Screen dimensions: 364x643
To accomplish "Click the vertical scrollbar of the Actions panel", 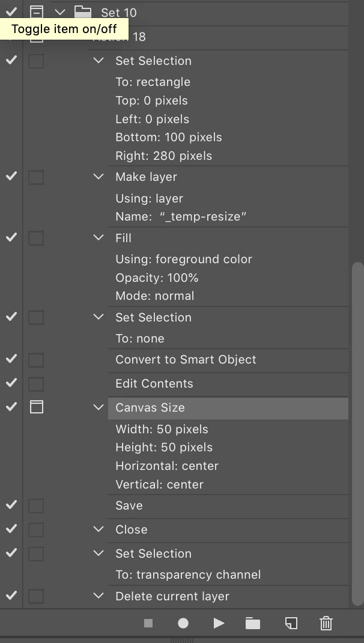I will coord(357,433).
